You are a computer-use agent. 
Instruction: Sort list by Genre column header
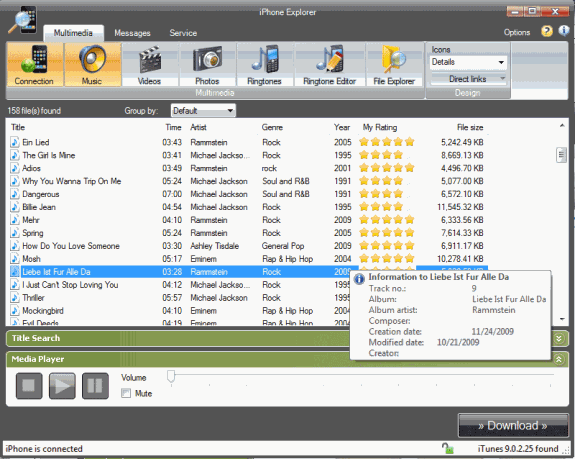tap(272, 127)
